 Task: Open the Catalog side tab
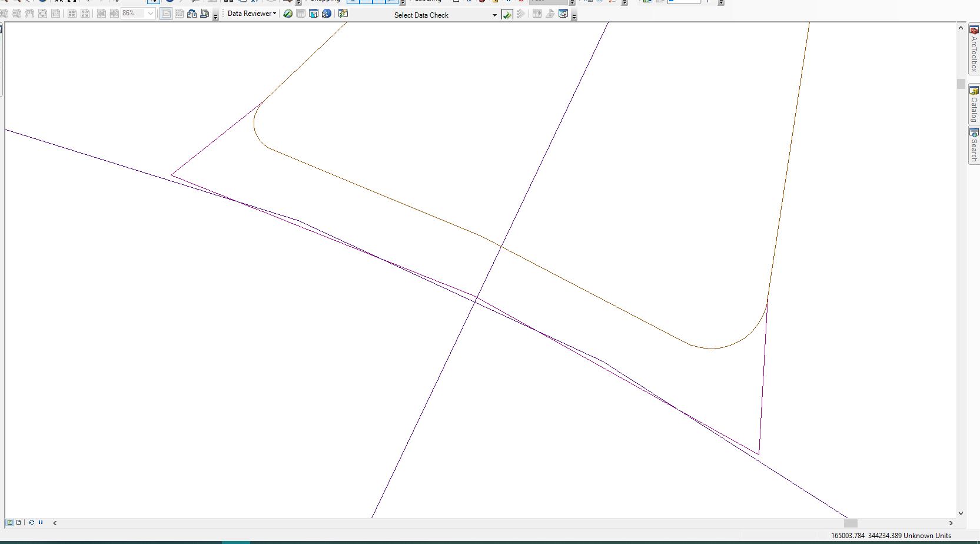pos(974,104)
